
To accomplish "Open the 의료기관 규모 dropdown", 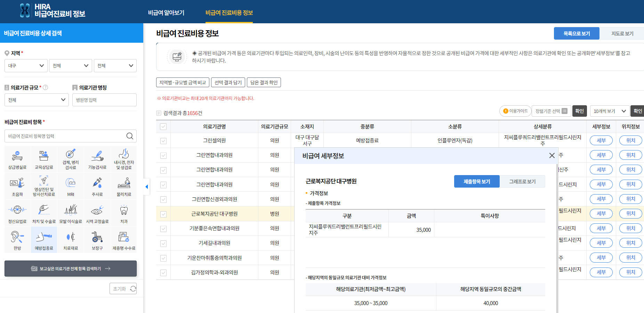I will point(36,100).
